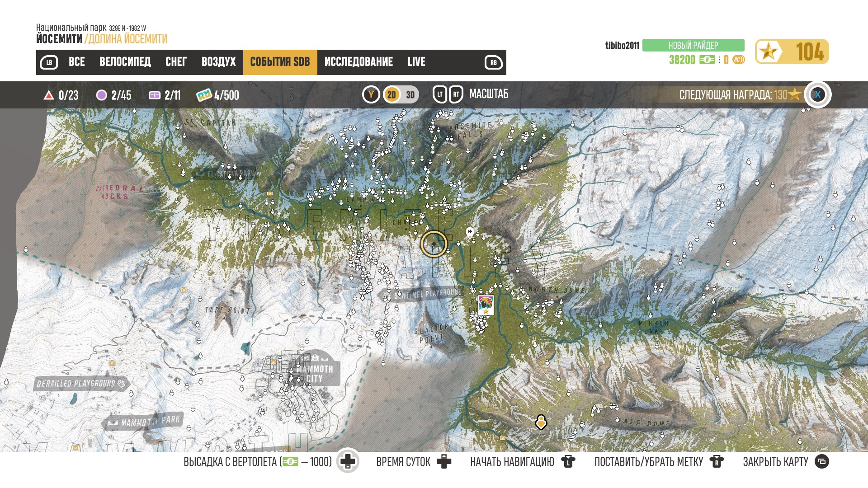Click the Mammoth City label

click(315, 374)
